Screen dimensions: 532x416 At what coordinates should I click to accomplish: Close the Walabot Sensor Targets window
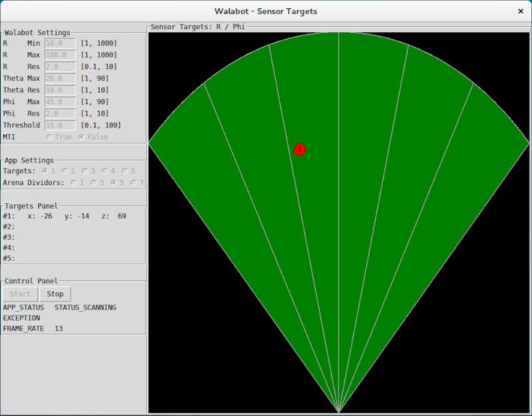point(521,11)
